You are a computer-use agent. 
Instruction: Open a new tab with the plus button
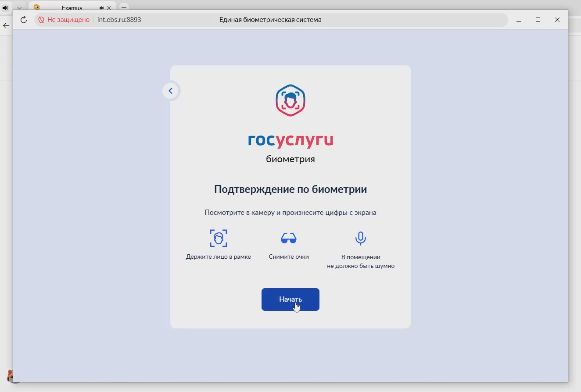(124, 7)
